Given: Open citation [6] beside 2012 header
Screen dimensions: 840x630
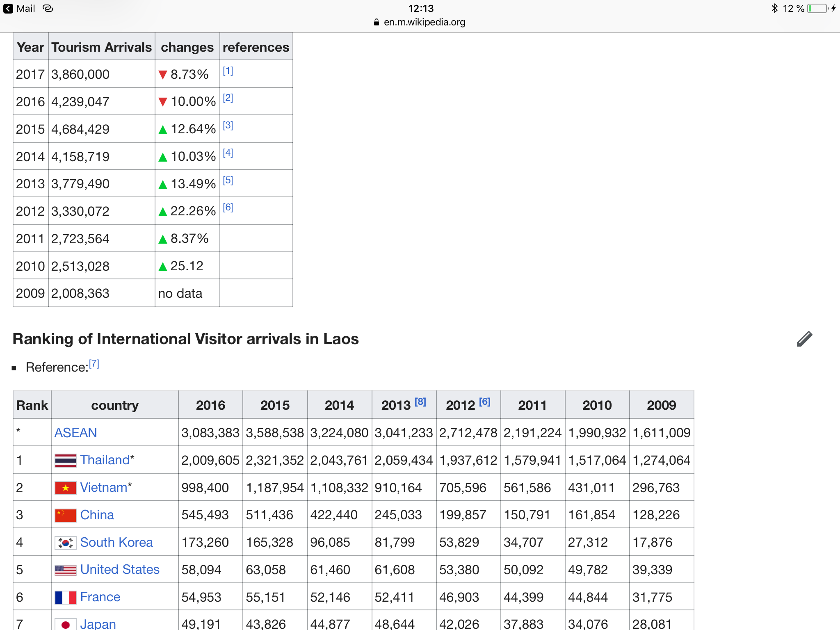Looking at the screenshot, I should point(485,402).
